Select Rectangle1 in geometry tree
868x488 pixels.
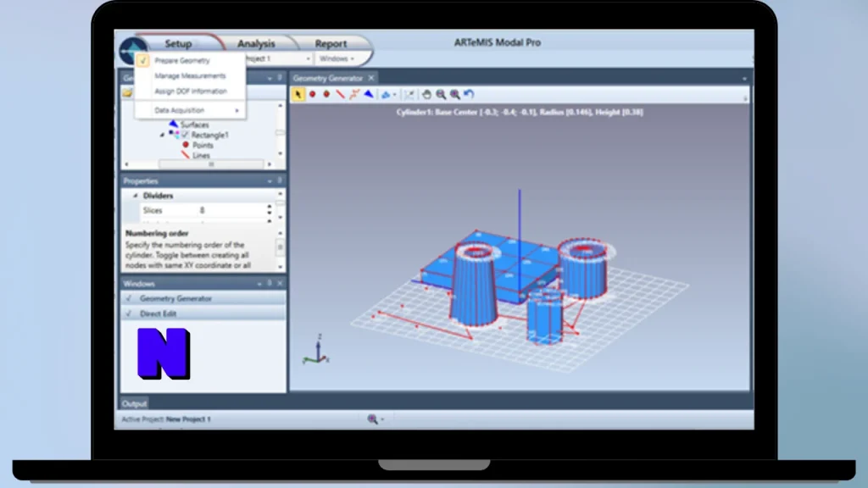[x=210, y=135]
